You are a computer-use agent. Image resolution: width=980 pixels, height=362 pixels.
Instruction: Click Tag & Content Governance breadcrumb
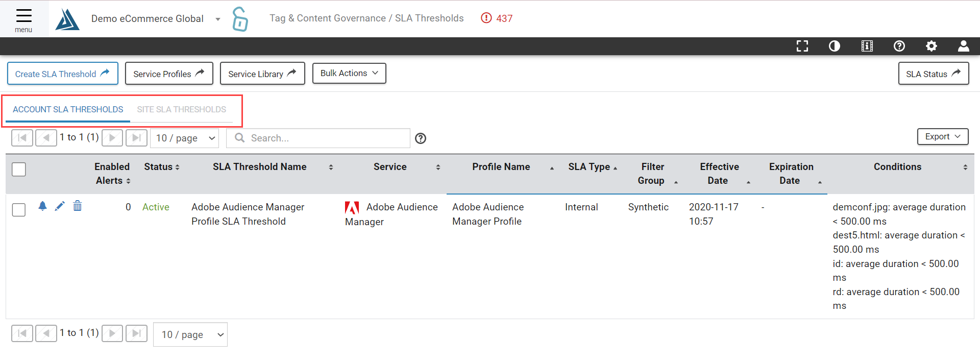[328, 18]
